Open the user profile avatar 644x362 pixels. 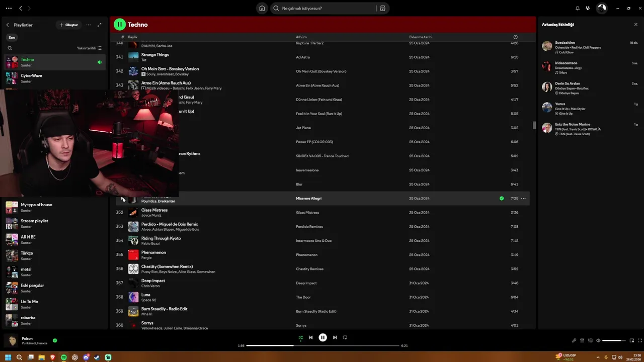(601, 8)
